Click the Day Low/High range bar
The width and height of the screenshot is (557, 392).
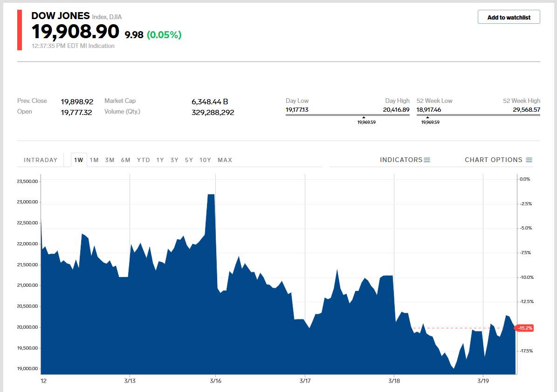click(x=347, y=114)
